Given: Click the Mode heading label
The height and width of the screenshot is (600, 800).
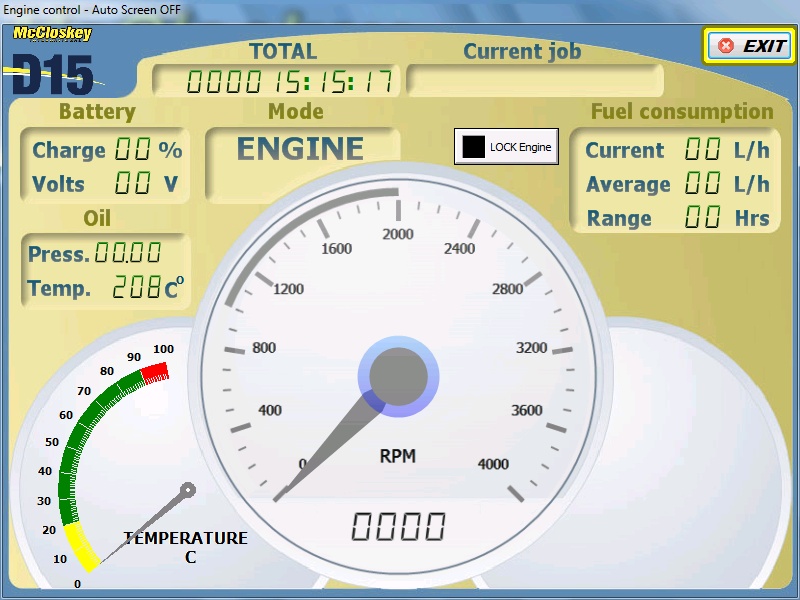Looking at the screenshot, I should [x=296, y=111].
